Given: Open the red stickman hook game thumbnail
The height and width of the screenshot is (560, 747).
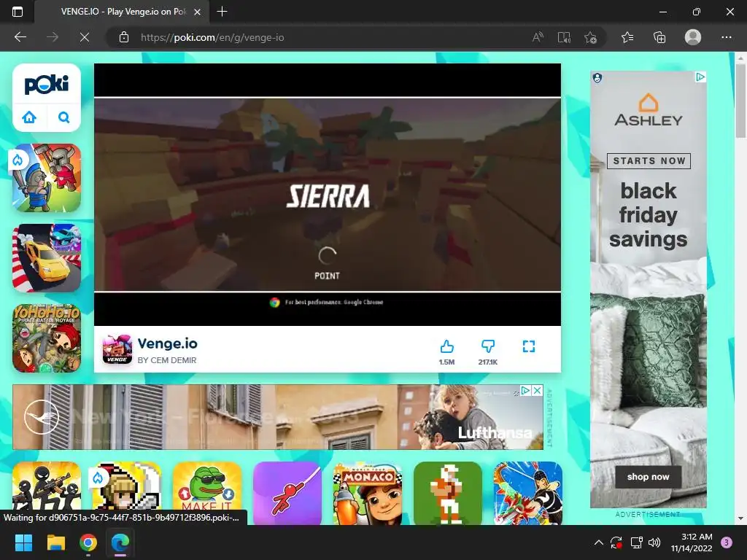Looking at the screenshot, I should click(287, 493).
